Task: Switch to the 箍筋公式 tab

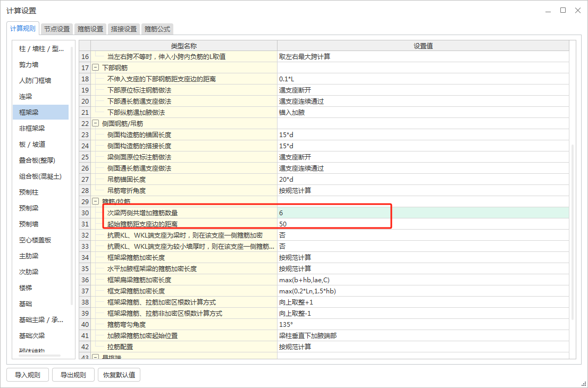Action: click(x=157, y=29)
